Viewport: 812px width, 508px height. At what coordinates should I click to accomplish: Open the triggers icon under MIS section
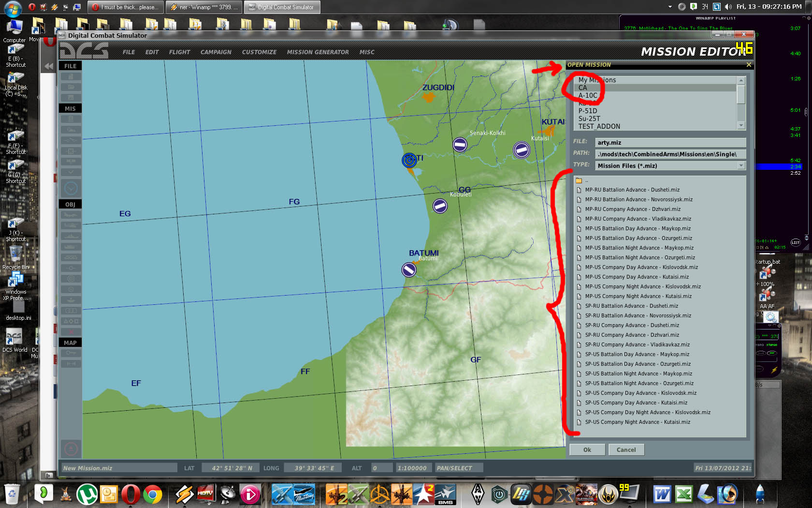[x=71, y=140]
